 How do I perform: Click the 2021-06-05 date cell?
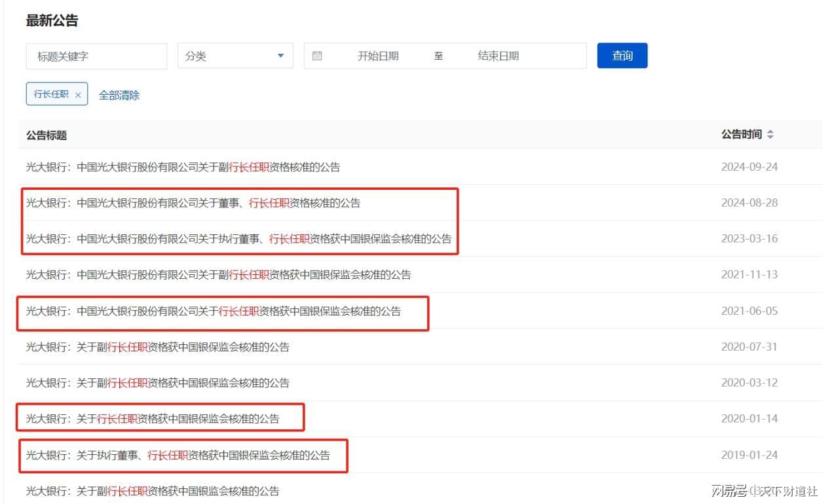pyautogui.click(x=749, y=311)
